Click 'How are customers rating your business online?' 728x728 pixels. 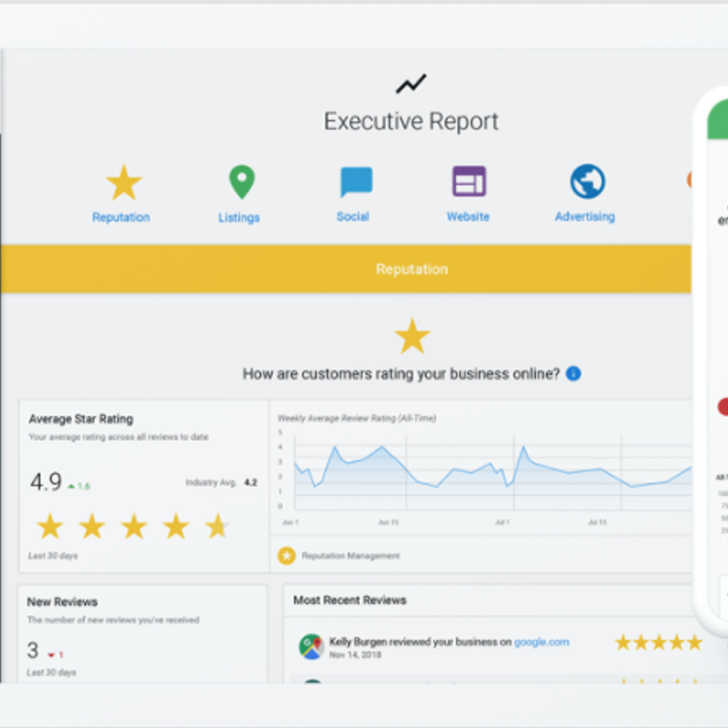pos(401,374)
